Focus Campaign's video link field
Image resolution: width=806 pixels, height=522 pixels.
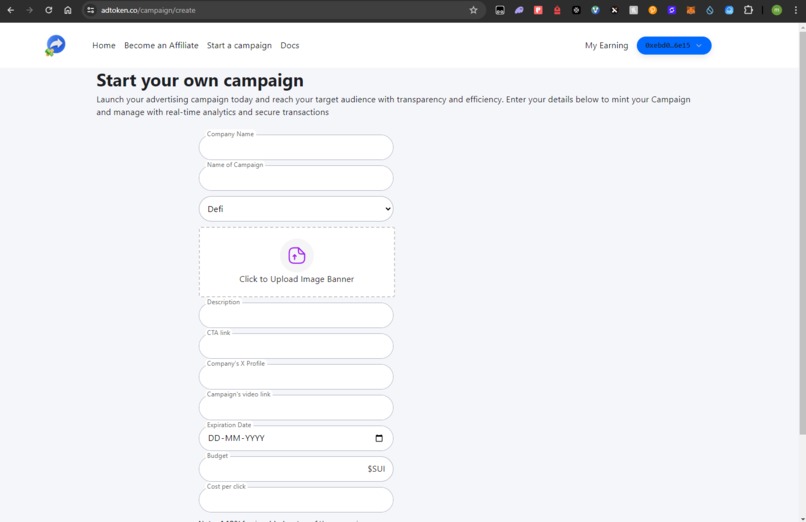point(296,408)
